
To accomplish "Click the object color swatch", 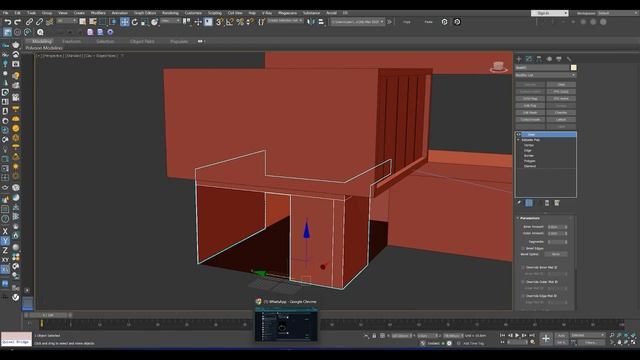I will (573, 67).
